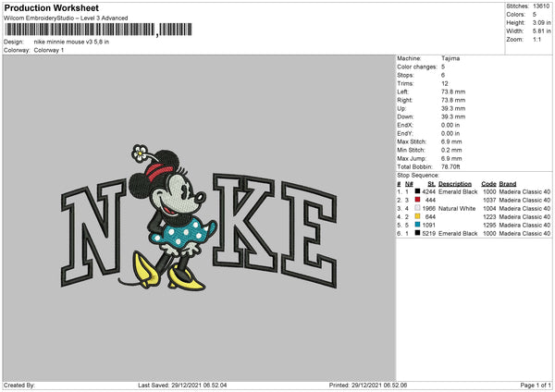Click thread code 1223
This screenshot has height=392, width=555.
point(489,216)
